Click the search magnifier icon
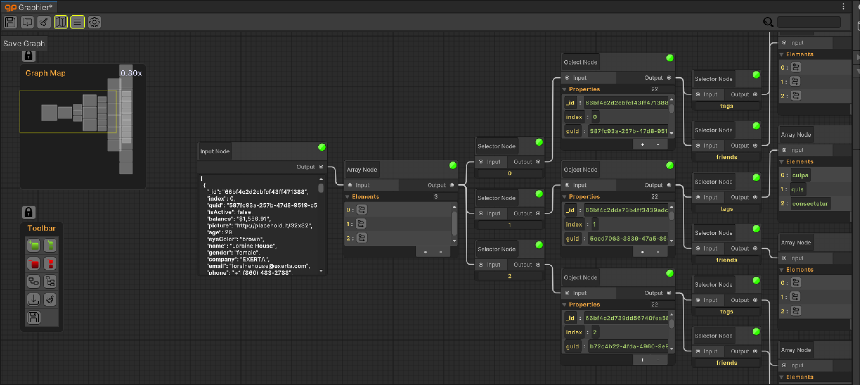Image resolution: width=868 pixels, height=385 pixels. (768, 22)
